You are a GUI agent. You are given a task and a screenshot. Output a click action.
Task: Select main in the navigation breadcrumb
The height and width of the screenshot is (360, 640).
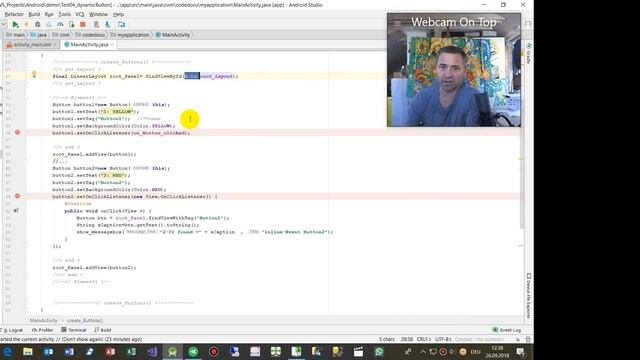[x=16, y=35]
